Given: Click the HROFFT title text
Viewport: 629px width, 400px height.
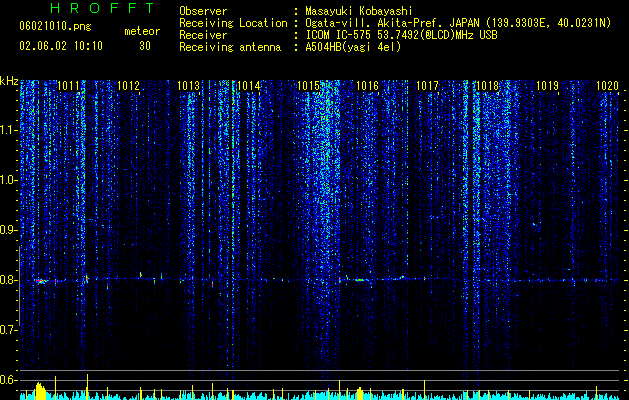Looking at the screenshot, I should click(x=103, y=8).
